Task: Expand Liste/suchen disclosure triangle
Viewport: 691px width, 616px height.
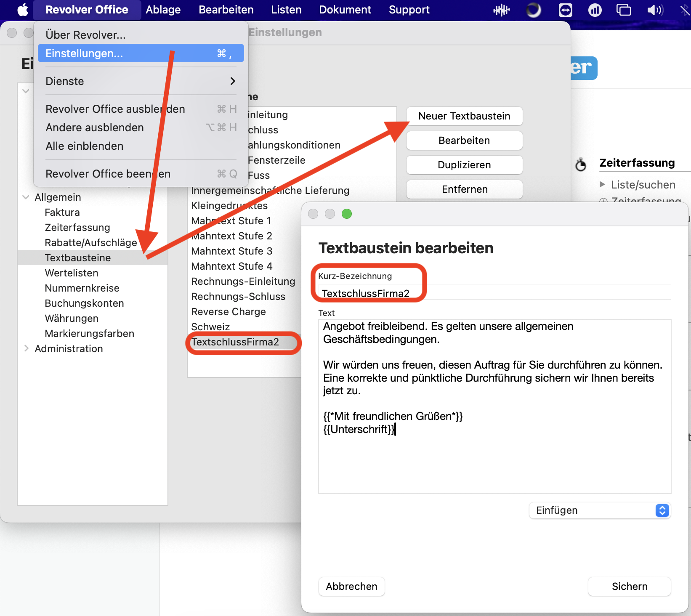Action: (602, 184)
